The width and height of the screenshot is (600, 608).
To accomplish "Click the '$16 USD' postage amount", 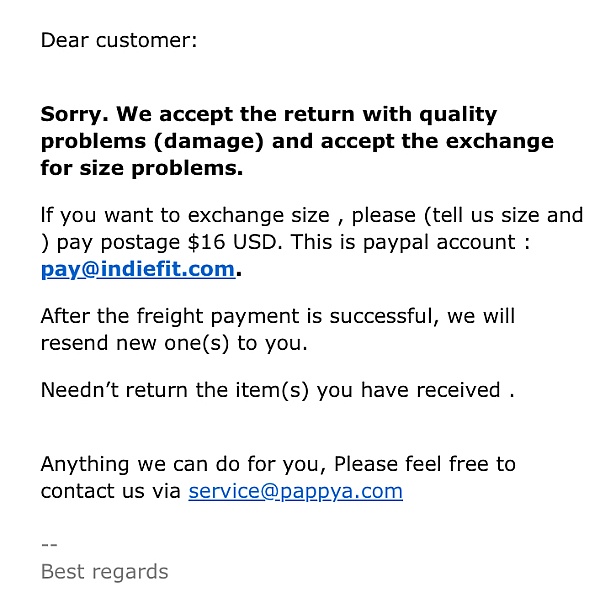I will click(233, 242).
